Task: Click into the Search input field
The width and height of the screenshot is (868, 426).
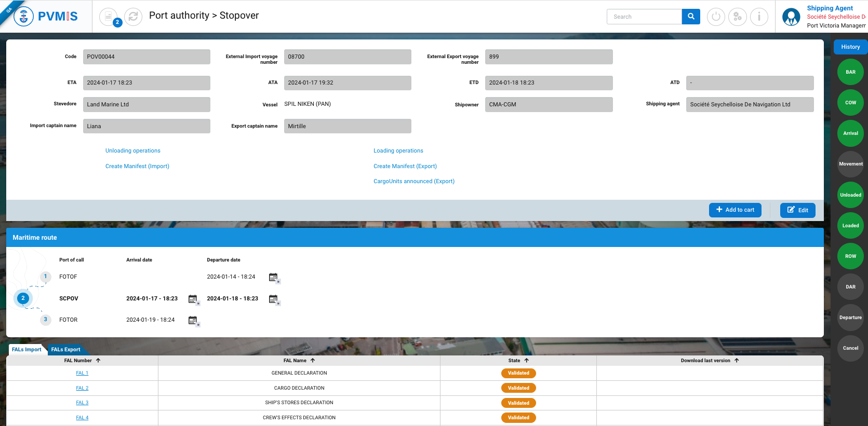Action: point(644,17)
